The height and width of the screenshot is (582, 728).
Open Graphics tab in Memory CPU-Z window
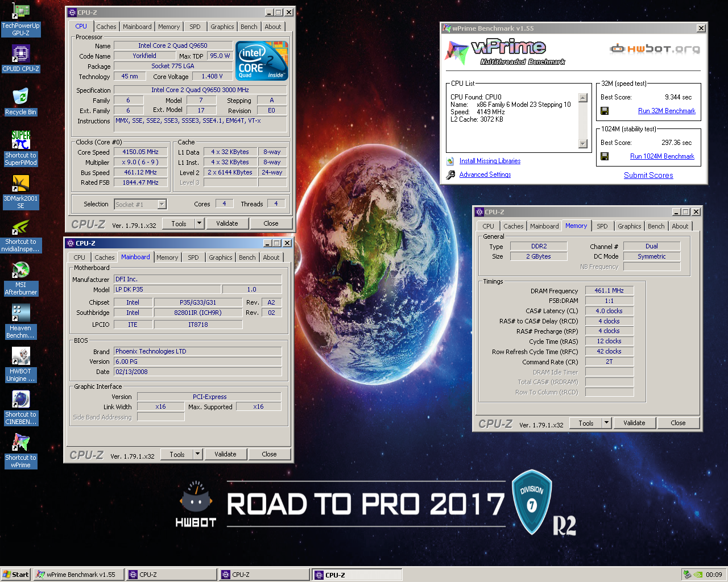630,226
